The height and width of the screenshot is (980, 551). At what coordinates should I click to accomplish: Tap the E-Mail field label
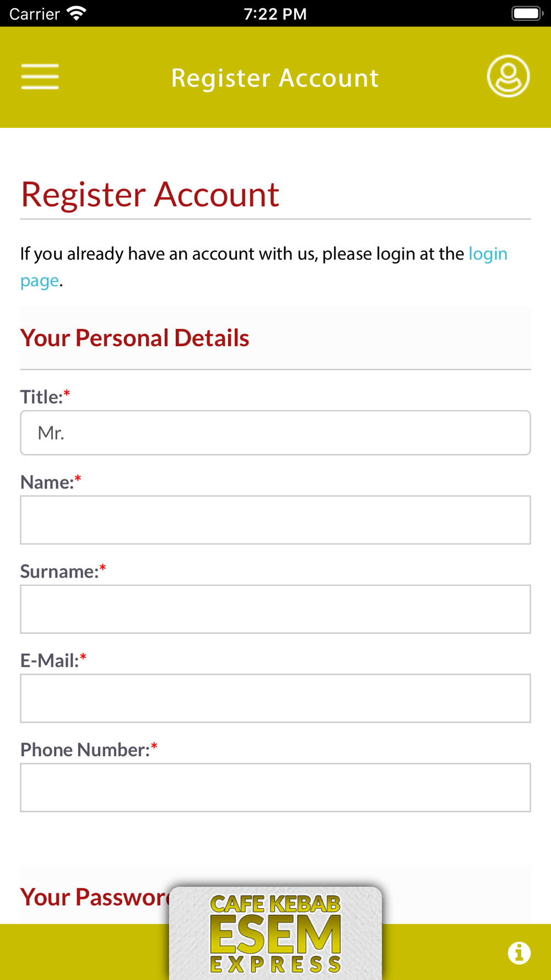(50, 660)
